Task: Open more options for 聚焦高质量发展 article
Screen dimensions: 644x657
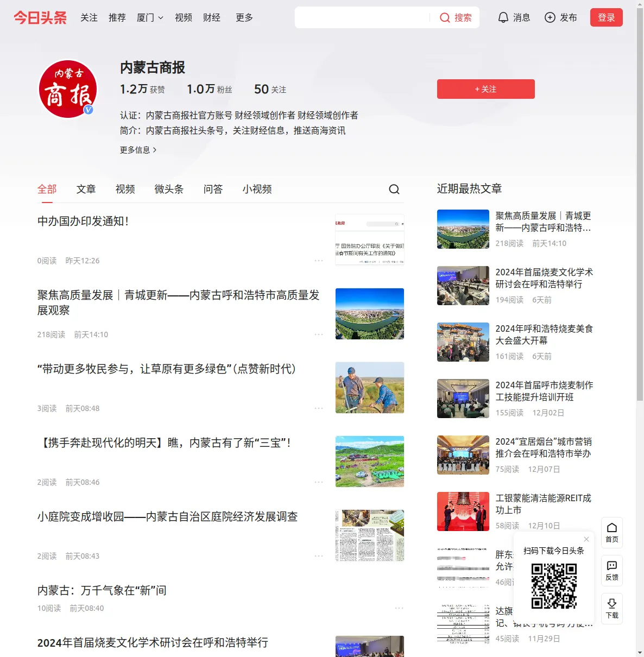Action: (319, 334)
